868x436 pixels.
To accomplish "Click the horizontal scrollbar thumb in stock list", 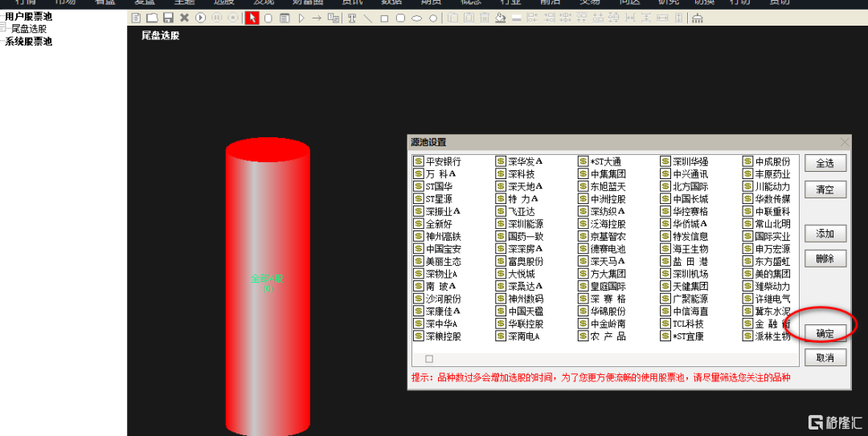I will (x=429, y=359).
